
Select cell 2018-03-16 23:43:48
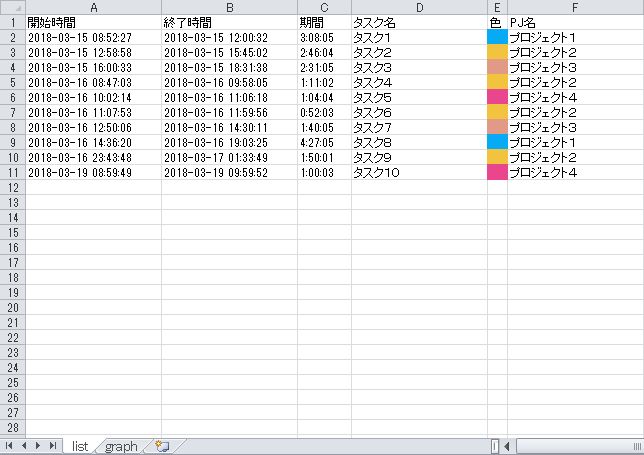tap(94, 158)
